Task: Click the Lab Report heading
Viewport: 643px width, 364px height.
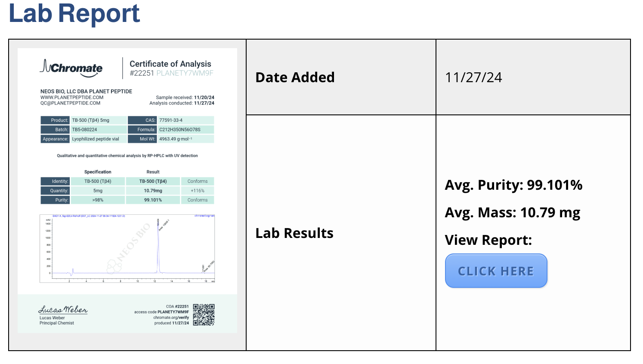Action: tap(74, 13)
